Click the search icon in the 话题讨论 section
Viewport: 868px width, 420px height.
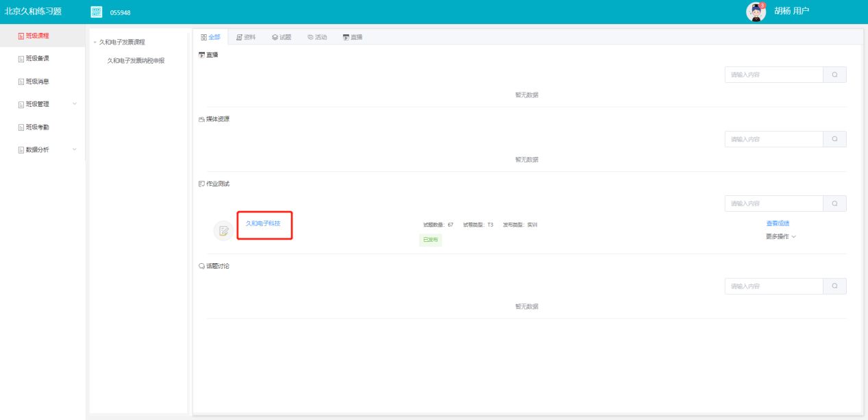pos(834,286)
